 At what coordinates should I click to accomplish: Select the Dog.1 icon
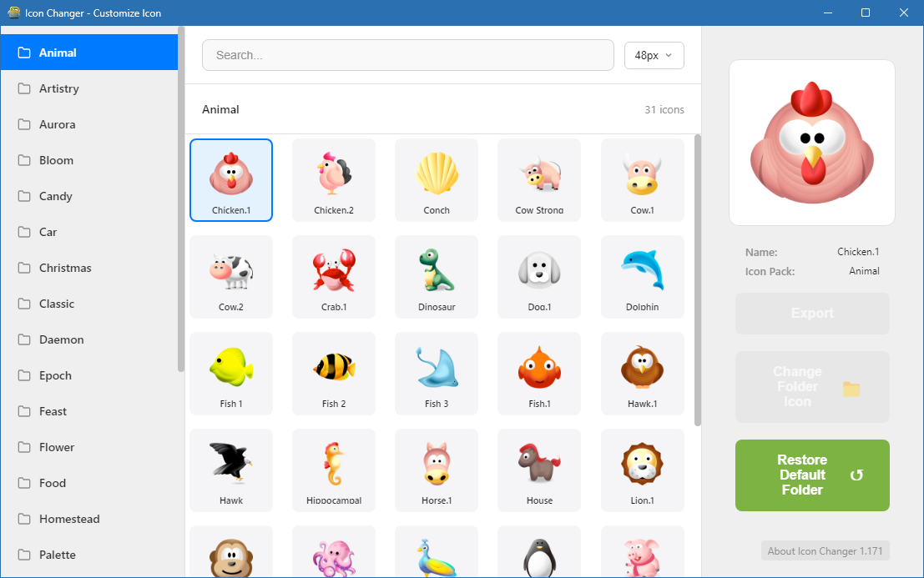click(x=539, y=277)
